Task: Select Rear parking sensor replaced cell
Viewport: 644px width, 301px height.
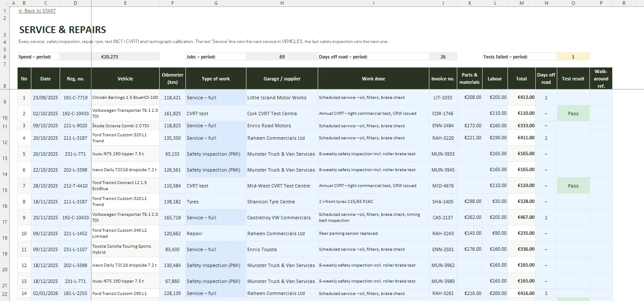Action: (x=374, y=233)
